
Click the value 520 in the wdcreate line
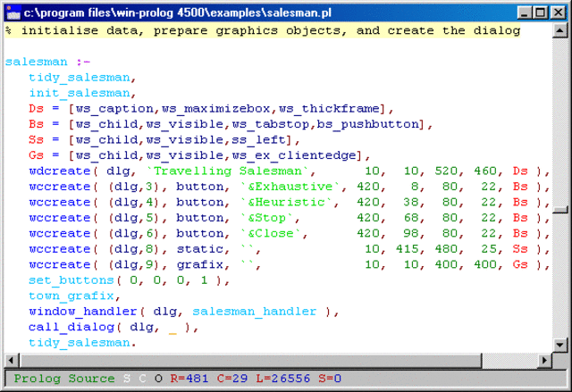(446, 171)
